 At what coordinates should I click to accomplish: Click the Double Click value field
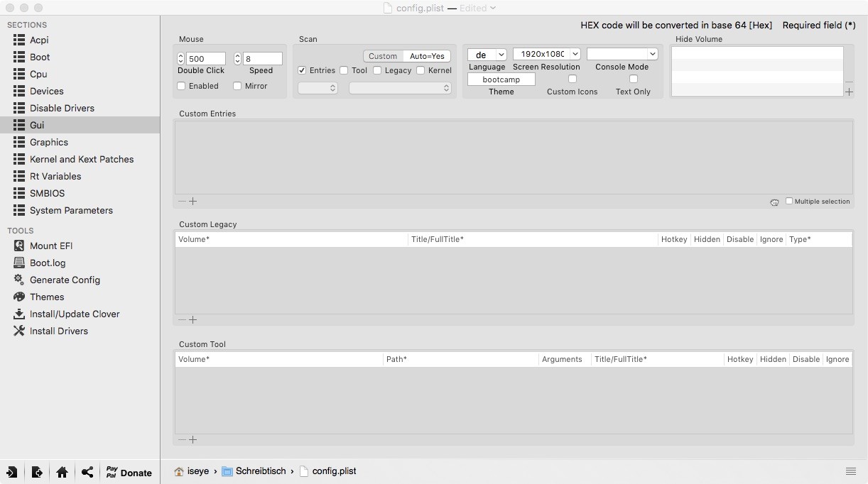pyautogui.click(x=206, y=59)
